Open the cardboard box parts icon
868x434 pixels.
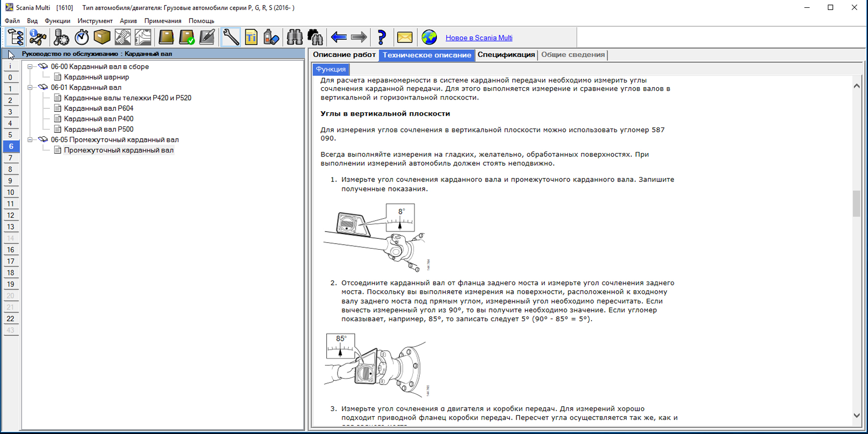102,37
